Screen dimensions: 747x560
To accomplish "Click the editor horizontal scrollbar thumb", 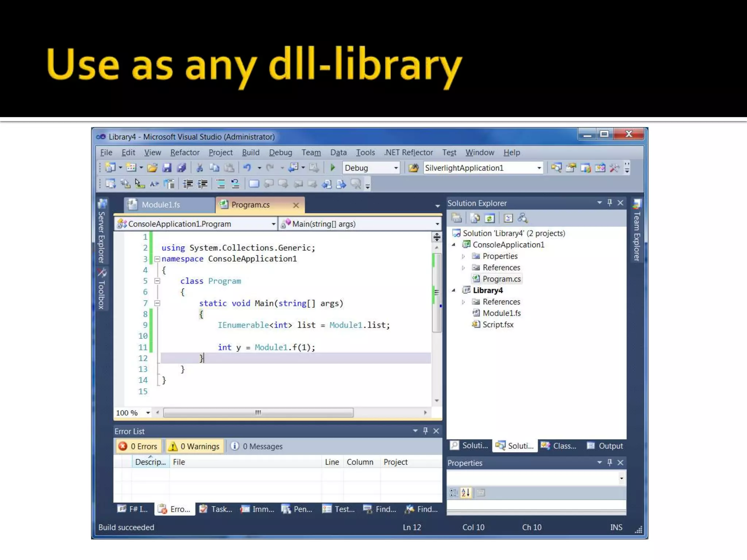I will (258, 413).
